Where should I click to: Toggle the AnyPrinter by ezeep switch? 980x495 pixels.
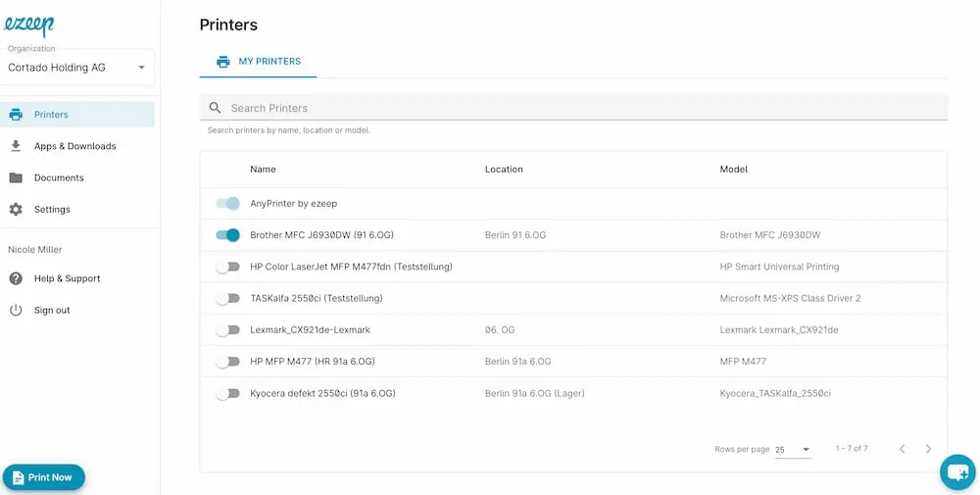click(x=227, y=204)
